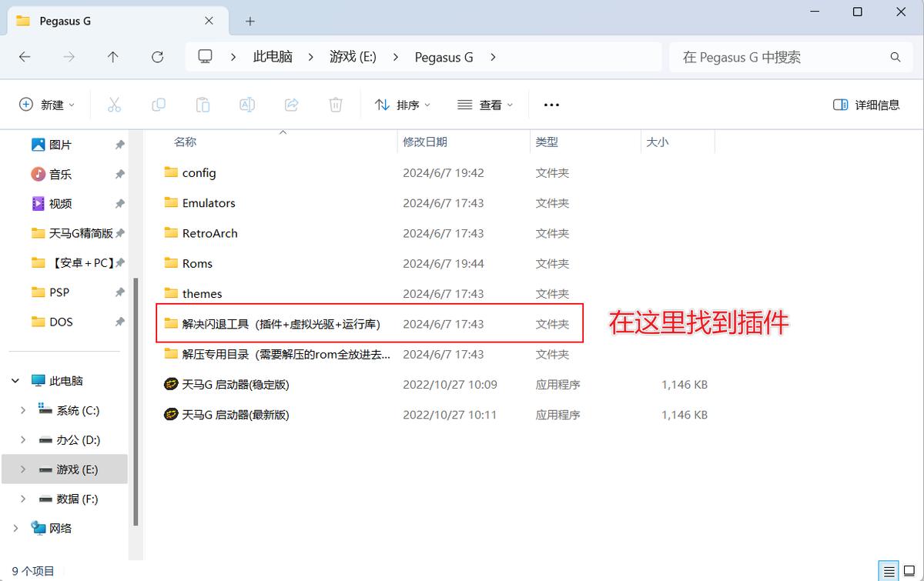Copy the selected item using copy icon
924x581 pixels.
coord(159,105)
